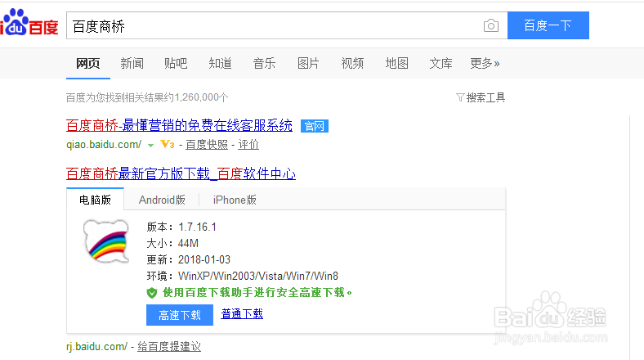Click the qiao.baidu.com URL
Viewport: 644px width, 360px height.
[104, 145]
